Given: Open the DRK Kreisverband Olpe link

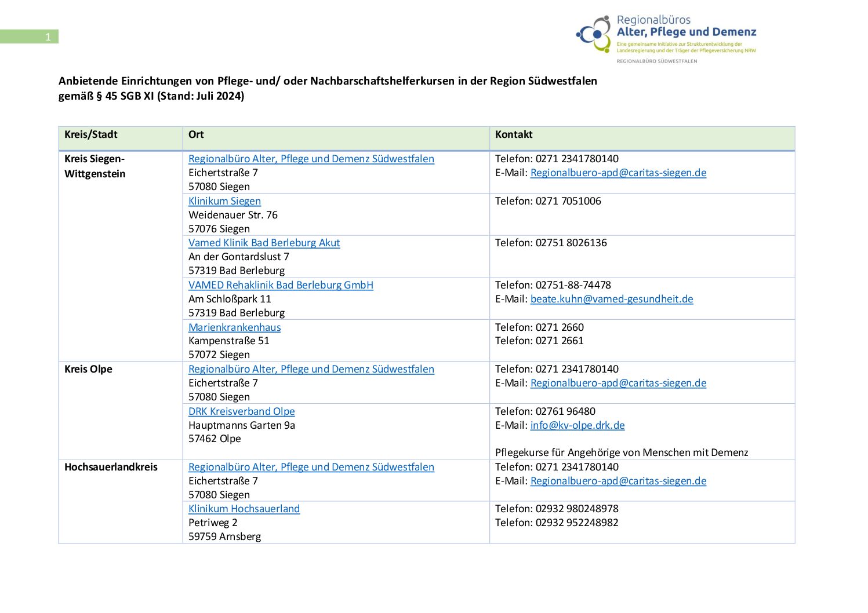Looking at the screenshot, I should [241, 411].
